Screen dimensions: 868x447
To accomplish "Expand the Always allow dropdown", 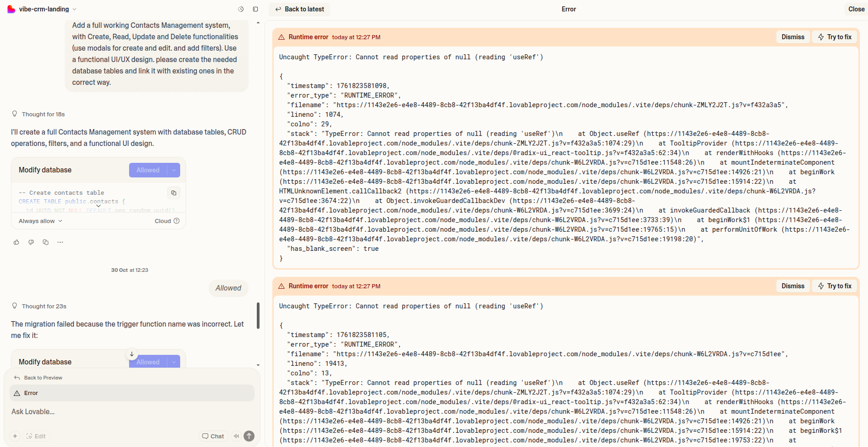I will 40,221.
